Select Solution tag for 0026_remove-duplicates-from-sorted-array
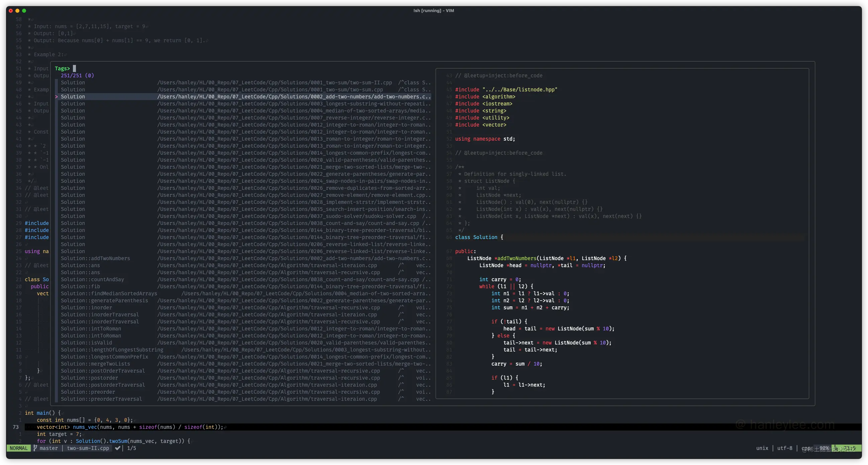This screenshot has width=868, height=465. (x=243, y=188)
